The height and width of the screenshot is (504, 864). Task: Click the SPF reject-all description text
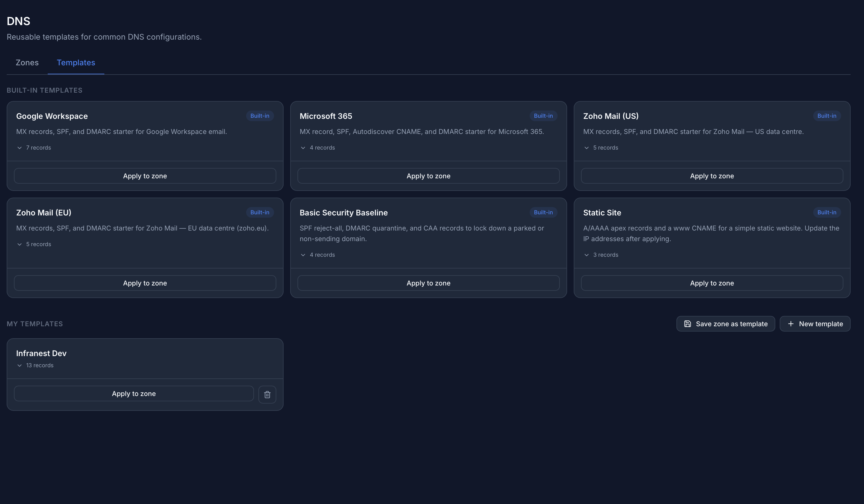click(422, 234)
